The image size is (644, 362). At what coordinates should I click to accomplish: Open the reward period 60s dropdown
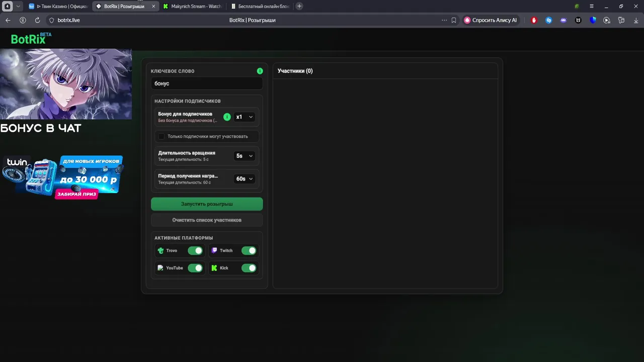point(245,178)
